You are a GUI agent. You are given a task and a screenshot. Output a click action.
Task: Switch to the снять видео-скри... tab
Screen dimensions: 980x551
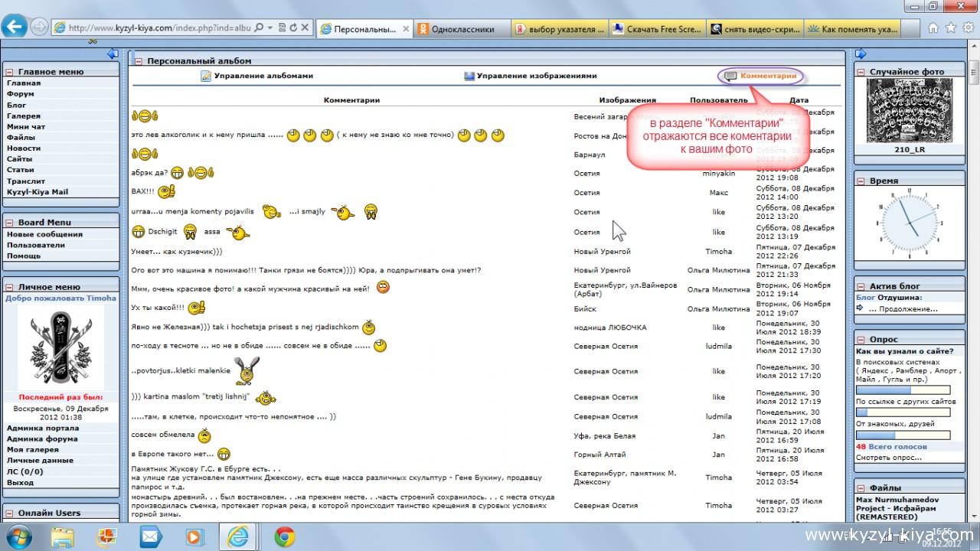[755, 29]
